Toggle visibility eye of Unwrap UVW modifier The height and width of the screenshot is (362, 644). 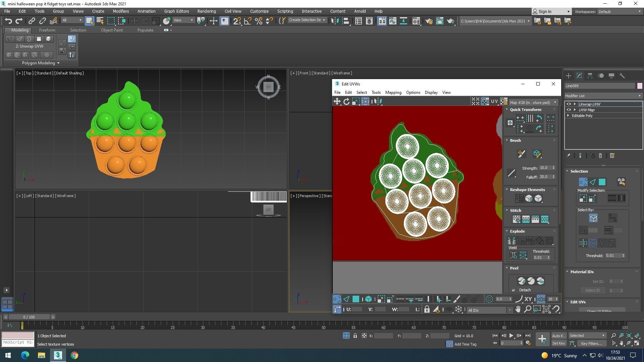tap(569, 104)
